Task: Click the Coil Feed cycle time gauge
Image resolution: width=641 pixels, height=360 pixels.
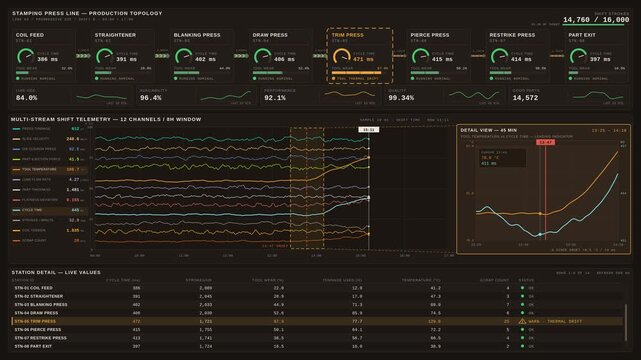Action: tap(25, 56)
